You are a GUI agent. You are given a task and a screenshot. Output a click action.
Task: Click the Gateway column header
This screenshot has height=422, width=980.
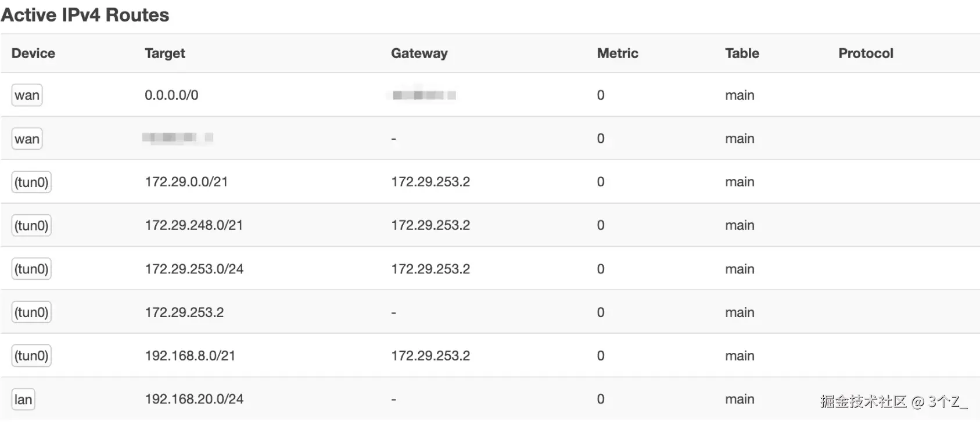[x=419, y=53]
